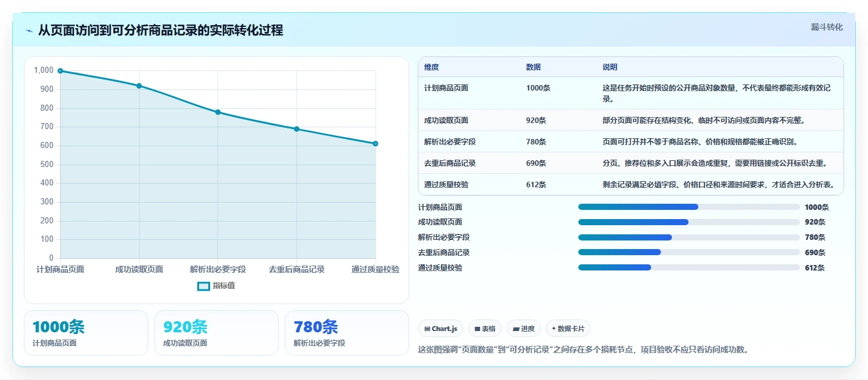Click the 成功读取页面 progress bar
The height and width of the screenshot is (380, 868).
pos(689,222)
